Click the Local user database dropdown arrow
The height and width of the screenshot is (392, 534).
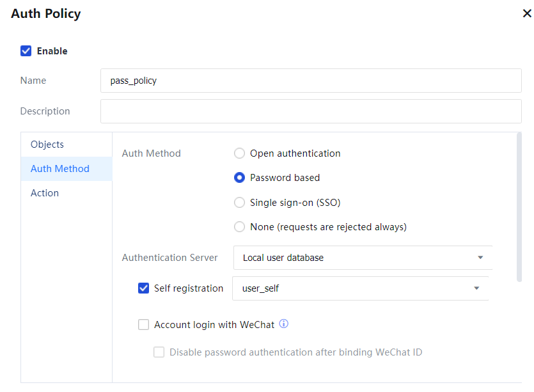(x=480, y=258)
